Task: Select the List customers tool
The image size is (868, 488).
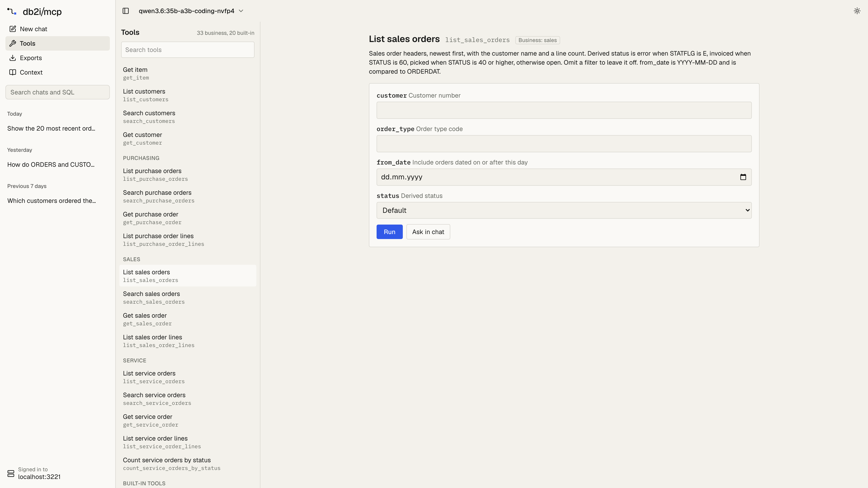Action: click(x=188, y=95)
